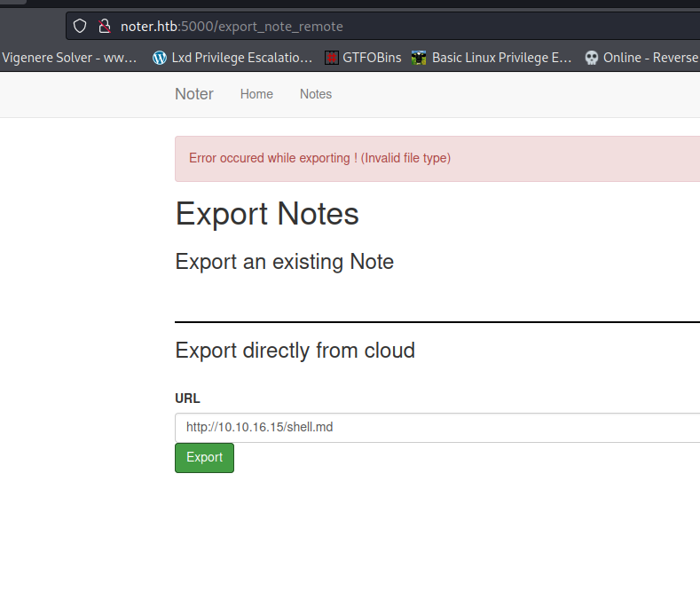Open the Lxd Privilege Escalation bookmark text
700x600 pixels.
coord(240,58)
